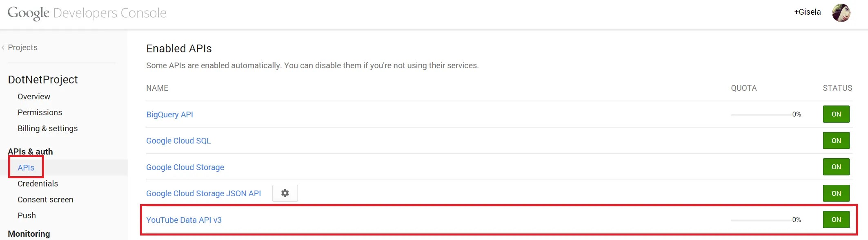Click the +Gisela account link
Image resolution: width=868 pixels, height=240 pixels.
point(807,12)
